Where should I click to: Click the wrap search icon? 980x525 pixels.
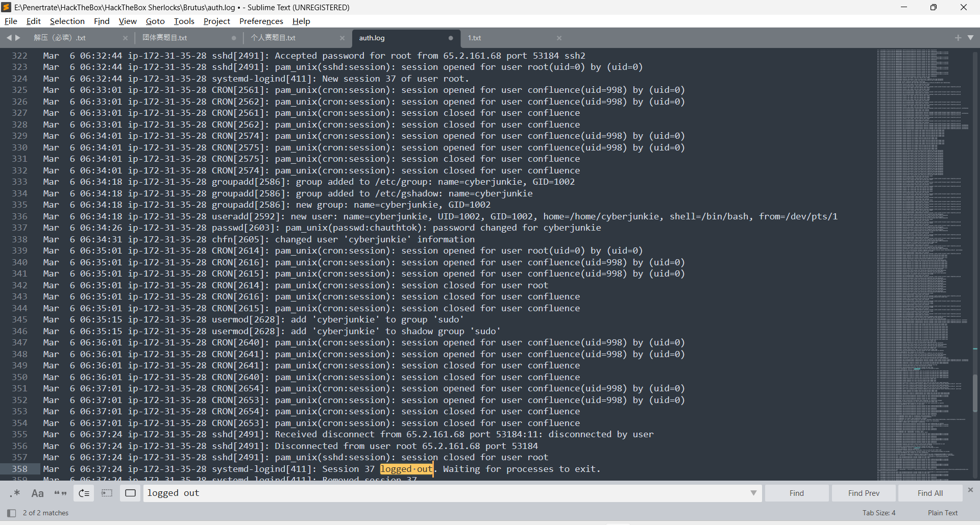pyautogui.click(x=84, y=493)
